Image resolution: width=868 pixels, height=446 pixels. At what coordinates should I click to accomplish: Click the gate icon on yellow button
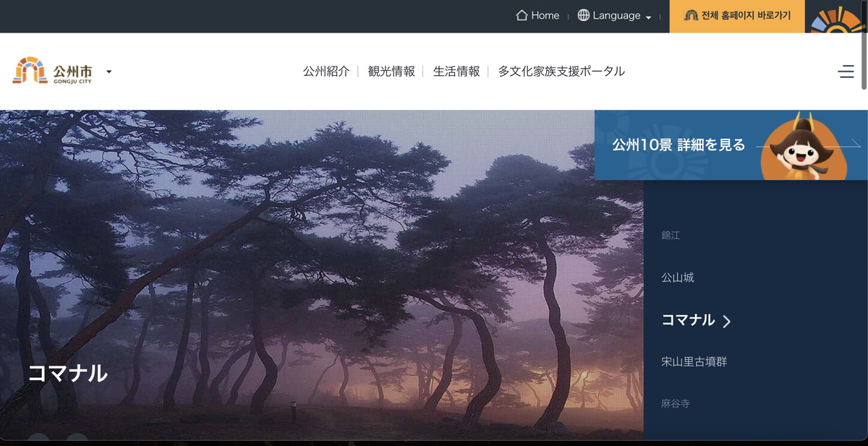(x=691, y=15)
